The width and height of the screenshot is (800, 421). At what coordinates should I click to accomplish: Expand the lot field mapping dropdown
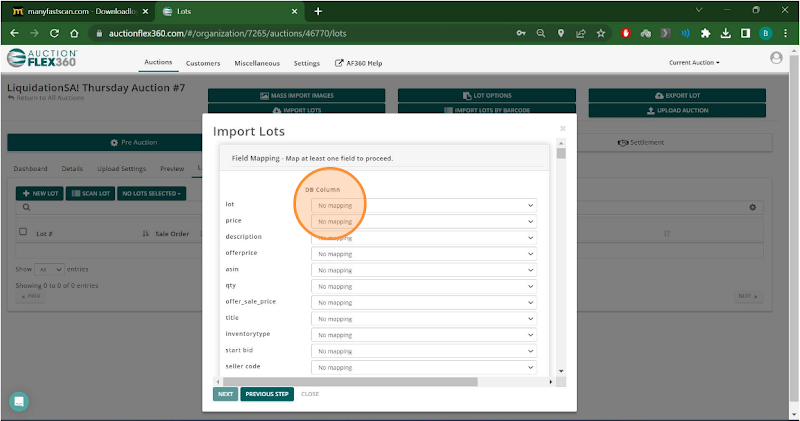[424, 205]
